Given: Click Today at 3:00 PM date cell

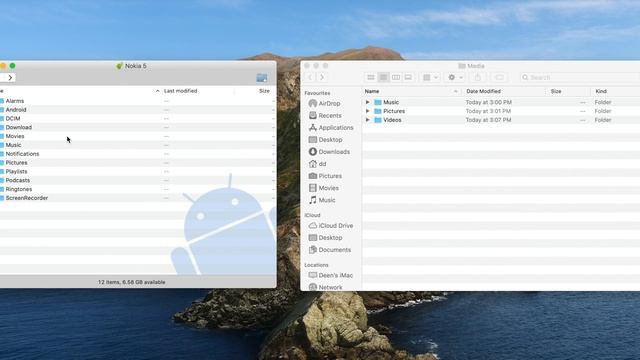Looking at the screenshot, I should click(x=489, y=102).
